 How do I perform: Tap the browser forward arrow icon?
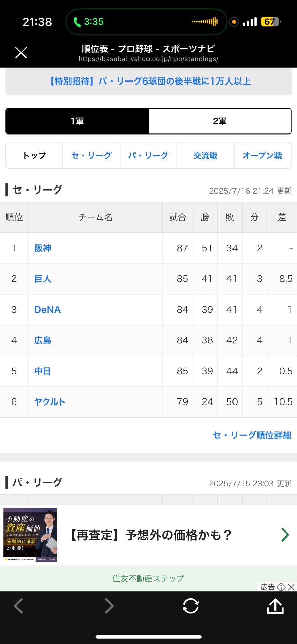pyautogui.click(x=109, y=606)
